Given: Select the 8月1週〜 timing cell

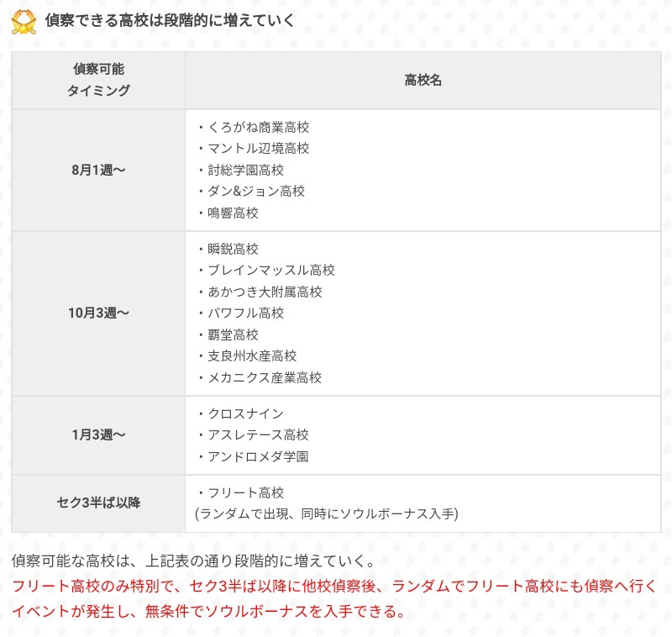Looking at the screenshot, I should (x=98, y=170).
